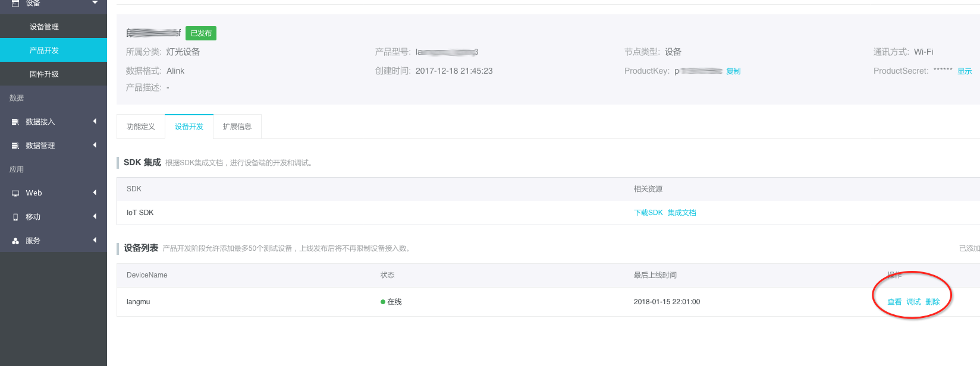This screenshot has height=366, width=980.
Task: Click the 状态 column header
Action: 388,275
